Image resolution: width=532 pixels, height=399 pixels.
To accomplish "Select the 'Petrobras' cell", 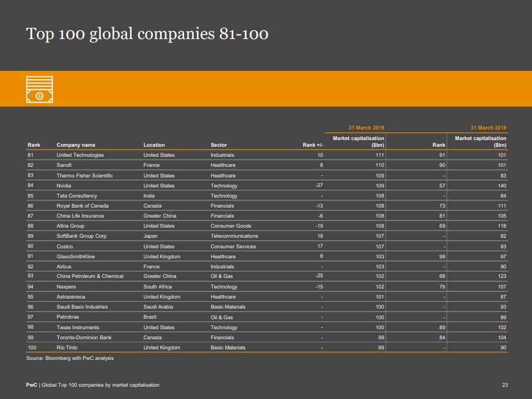I will tap(67, 317).
